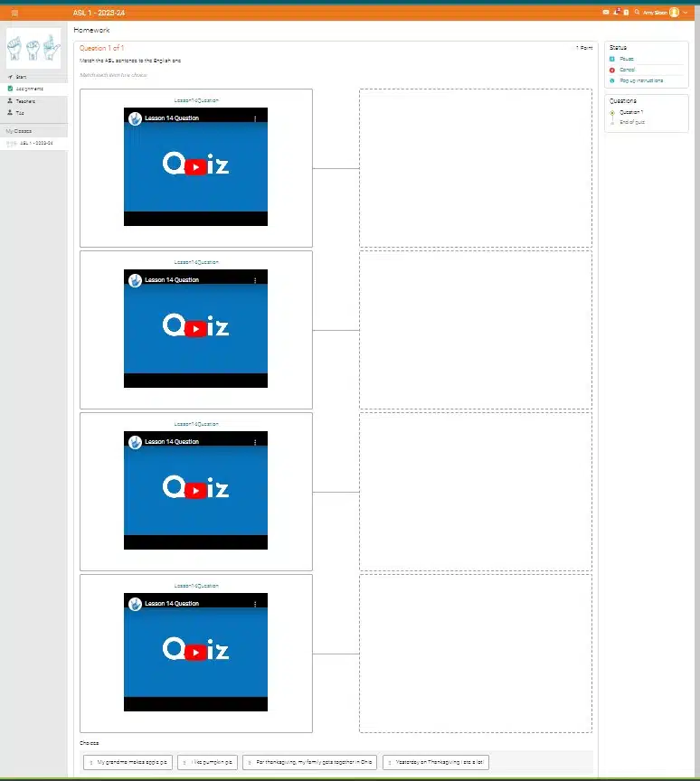Viewport: 700px width, 781px height.
Task: Click the '1 Point' label
Action: coord(584,48)
